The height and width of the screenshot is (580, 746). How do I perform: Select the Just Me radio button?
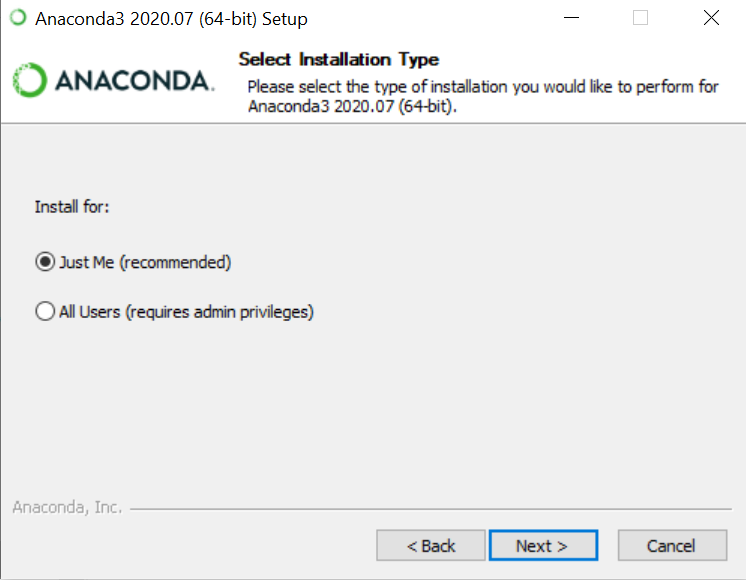tap(45, 262)
